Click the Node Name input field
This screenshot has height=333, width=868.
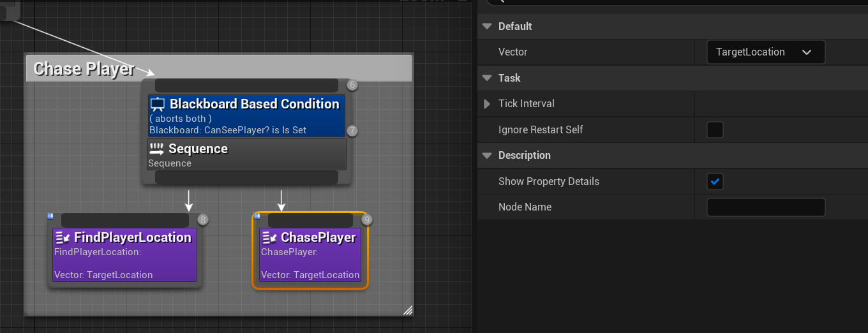[x=766, y=207]
